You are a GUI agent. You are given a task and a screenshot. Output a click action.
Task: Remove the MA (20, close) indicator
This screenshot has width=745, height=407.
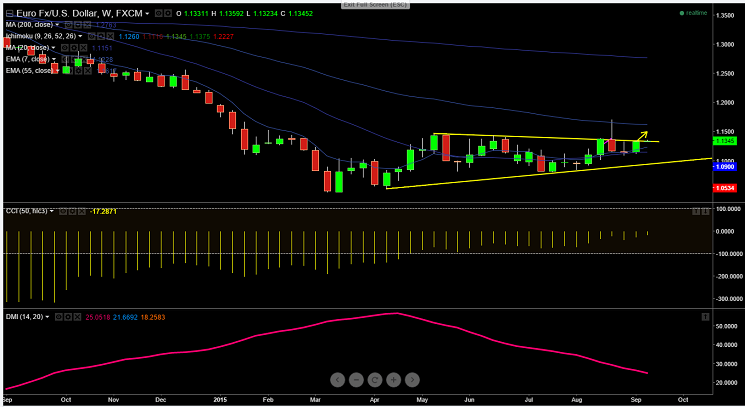(x=83, y=47)
